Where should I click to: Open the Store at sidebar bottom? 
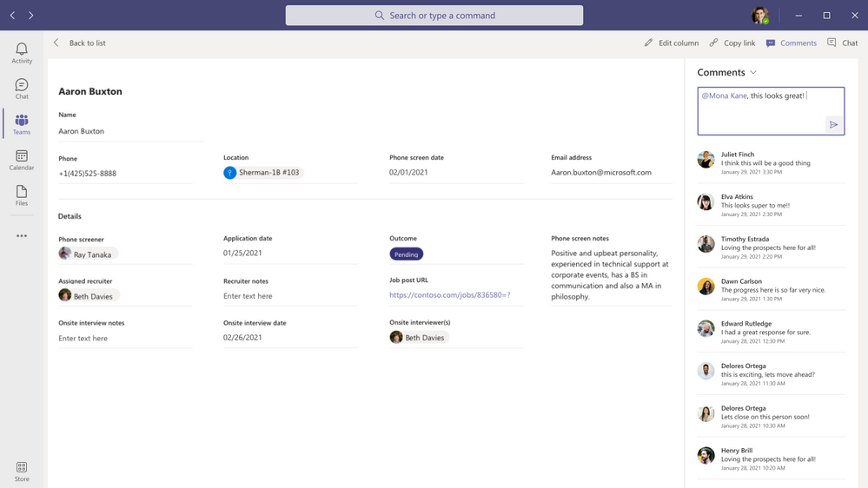pyautogui.click(x=22, y=472)
